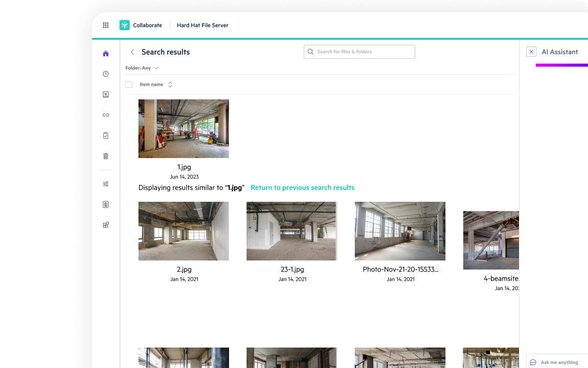Click the Collaborate logo icon
Screen dimensions: 588x368
point(124,25)
